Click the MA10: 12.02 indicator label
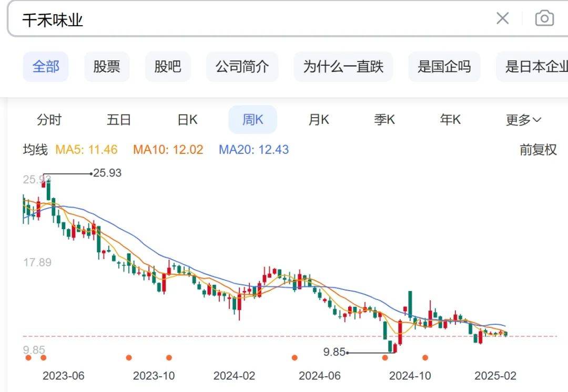 point(168,149)
